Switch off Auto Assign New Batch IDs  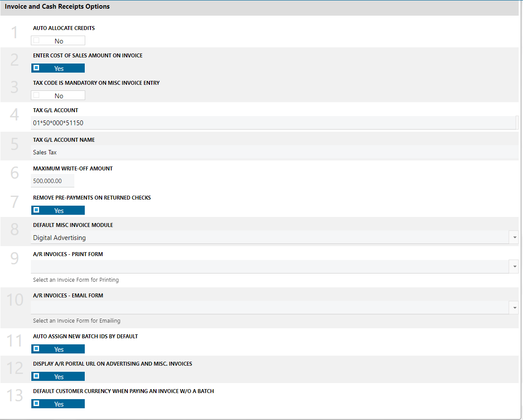[58, 349]
